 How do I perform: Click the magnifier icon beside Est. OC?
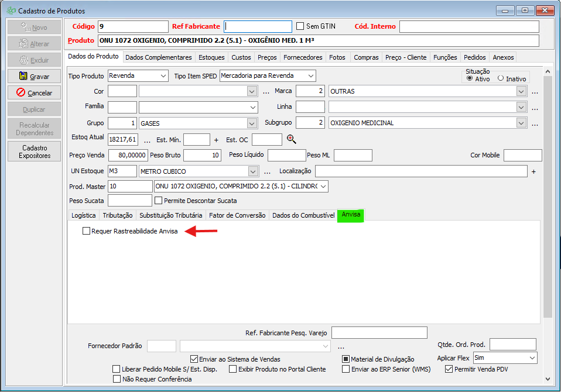point(291,139)
